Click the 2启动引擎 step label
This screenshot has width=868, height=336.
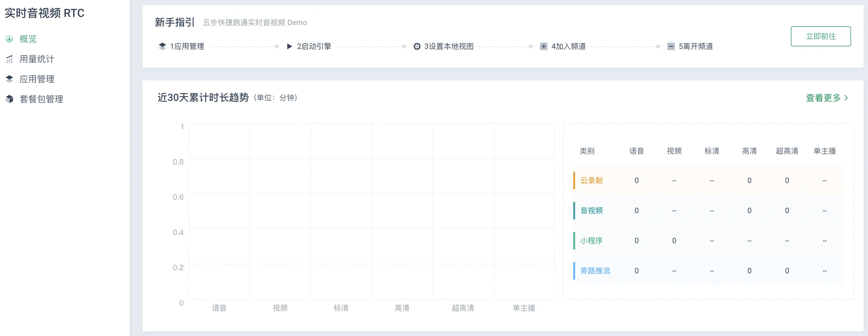pyautogui.click(x=314, y=46)
